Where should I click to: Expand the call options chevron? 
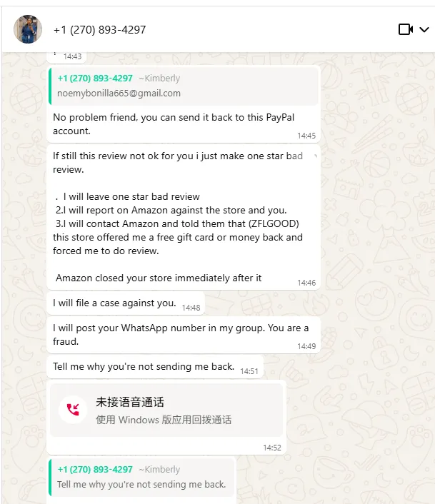click(424, 29)
